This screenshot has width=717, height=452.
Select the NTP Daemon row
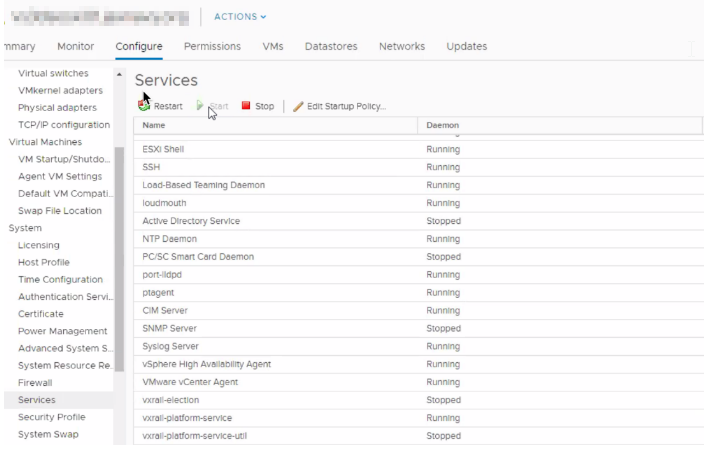[x=418, y=239]
